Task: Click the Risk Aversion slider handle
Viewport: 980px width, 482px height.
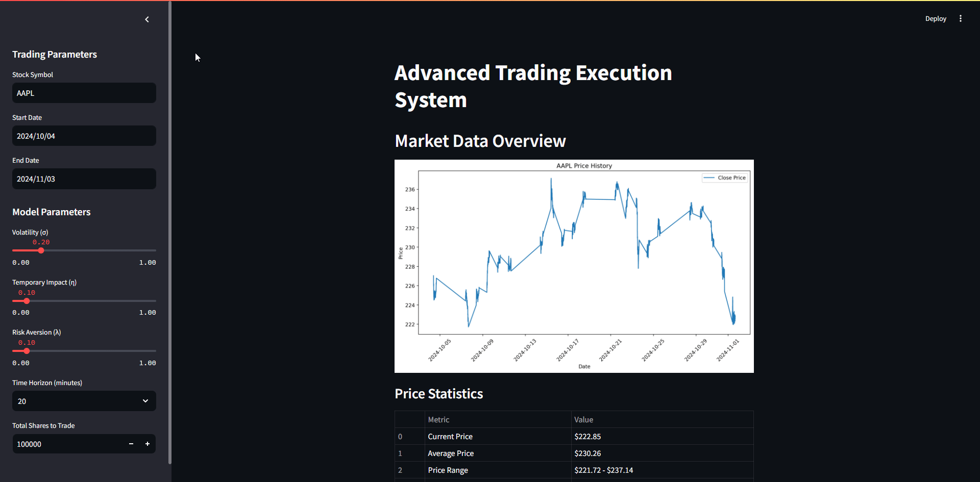Action: click(x=26, y=351)
